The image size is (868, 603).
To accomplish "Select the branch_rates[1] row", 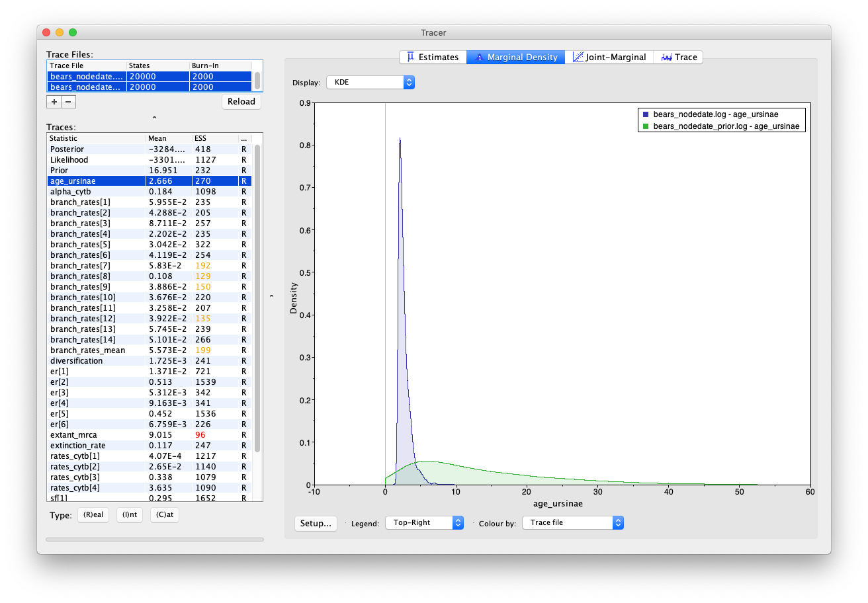I will 150,202.
